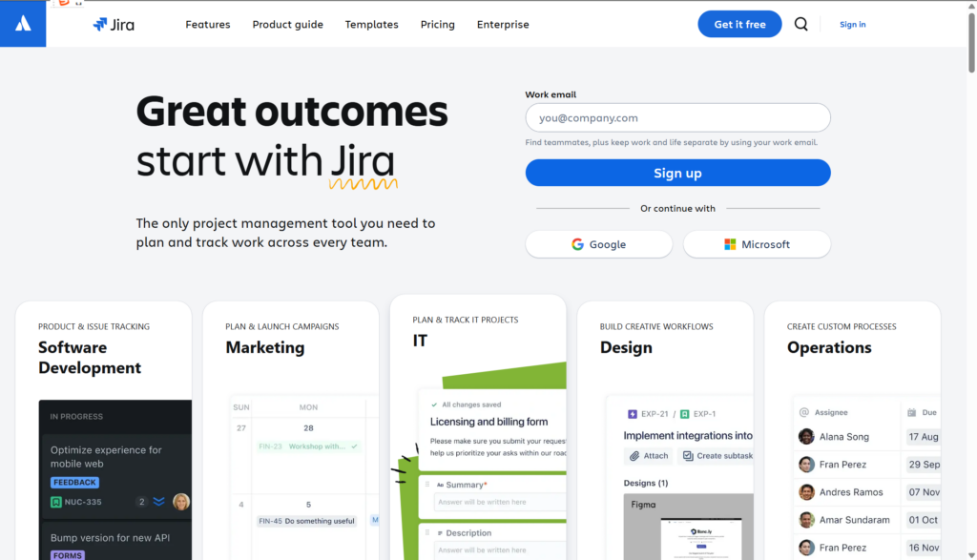977x560 pixels.
Task: Click the Jira logo in header
Action: [114, 25]
